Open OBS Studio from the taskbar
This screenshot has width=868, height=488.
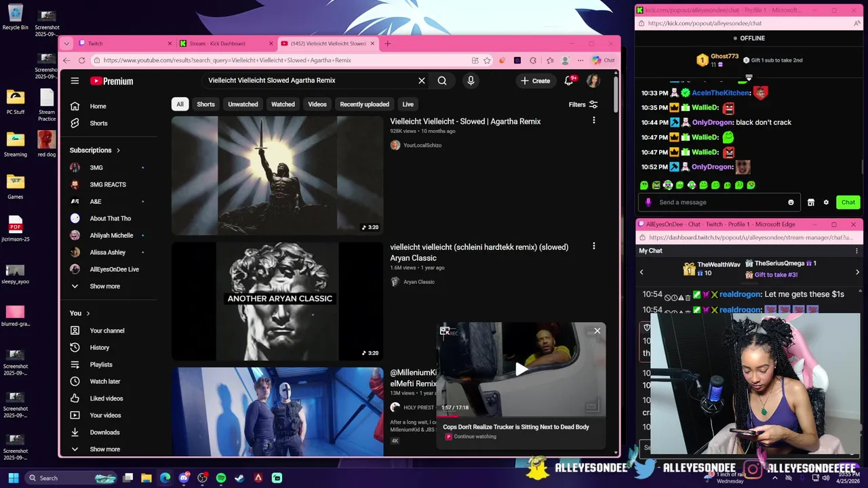click(202, 478)
